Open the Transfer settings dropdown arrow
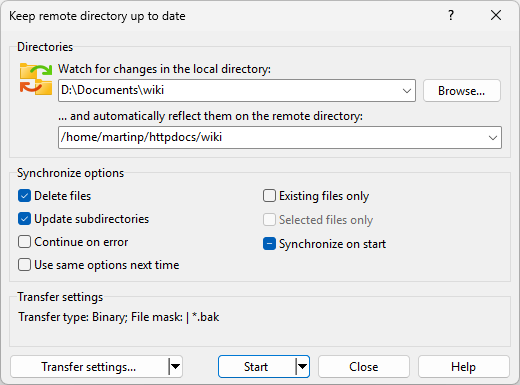The height and width of the screenshot is (385, 520). [175, 367]
